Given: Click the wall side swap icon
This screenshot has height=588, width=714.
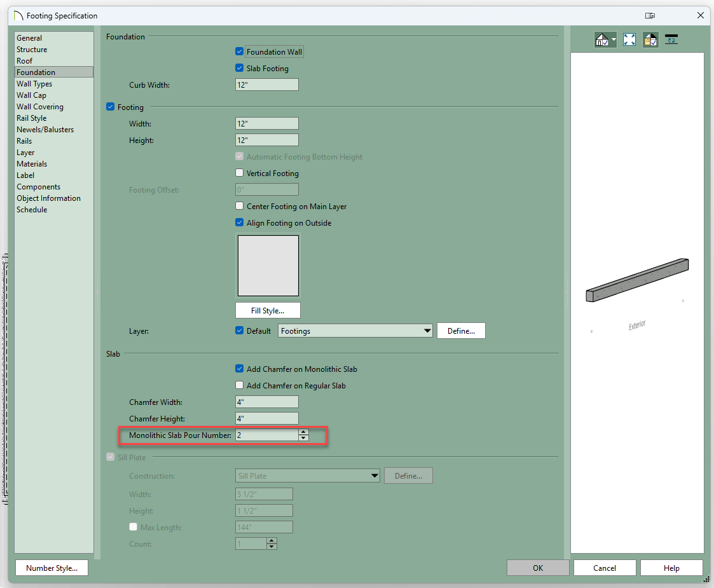Looking at the screenshot, I should 671,39.
